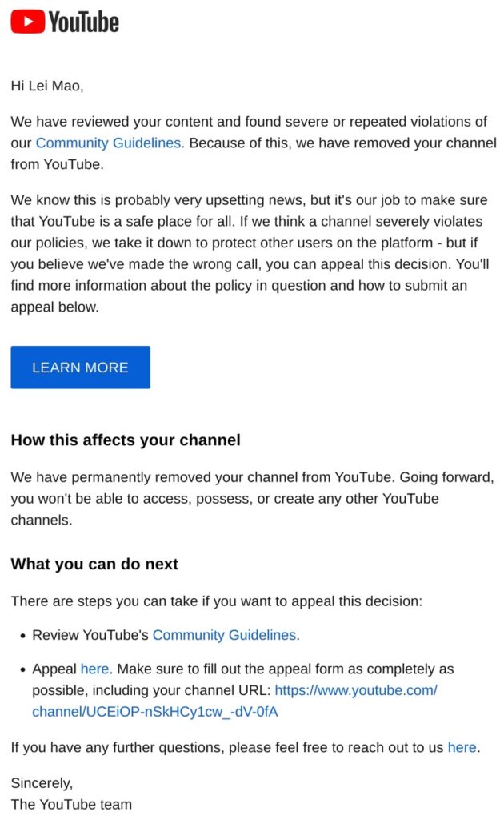Click 'The YouTube team' signature
The height and width of the screenshot is (820, 504).
(x=71, y=804)
